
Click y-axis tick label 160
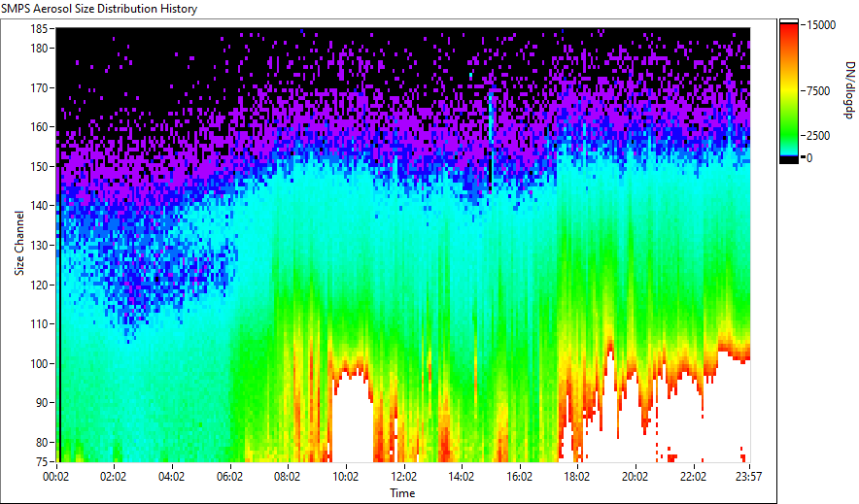click(39, 126)
